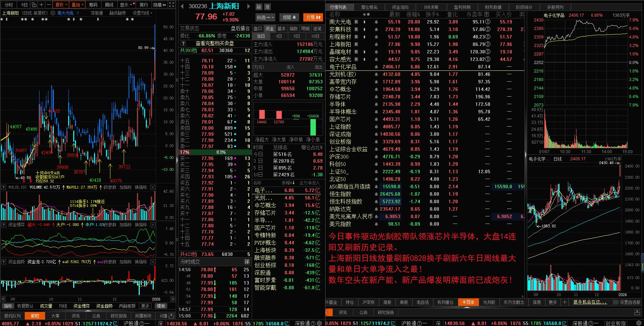Jump chart timeline backward with double-left arrow

tap(3, 299)
